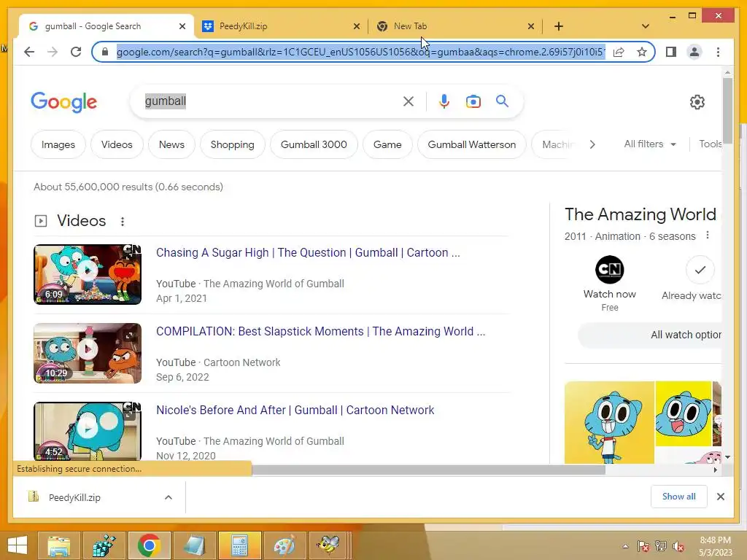View site info via the padlock icon

click(105, 52)
